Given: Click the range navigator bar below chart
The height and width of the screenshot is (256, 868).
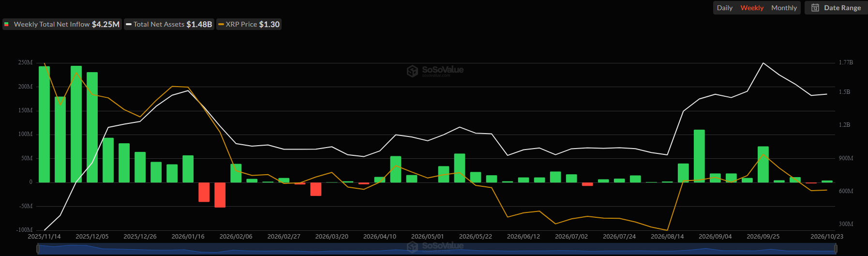Looking at the screenshot, I should [x=436, y=248].
